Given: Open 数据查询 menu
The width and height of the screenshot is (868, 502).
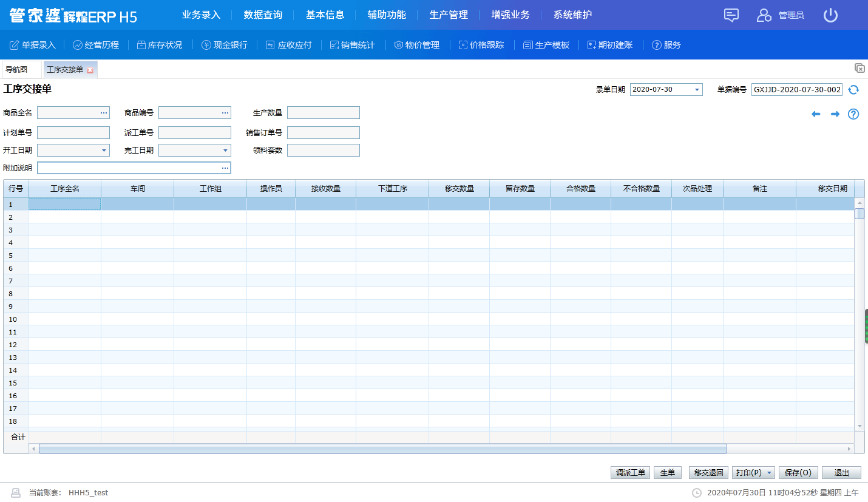Looking at the screenshot, I should coord(263,15).
